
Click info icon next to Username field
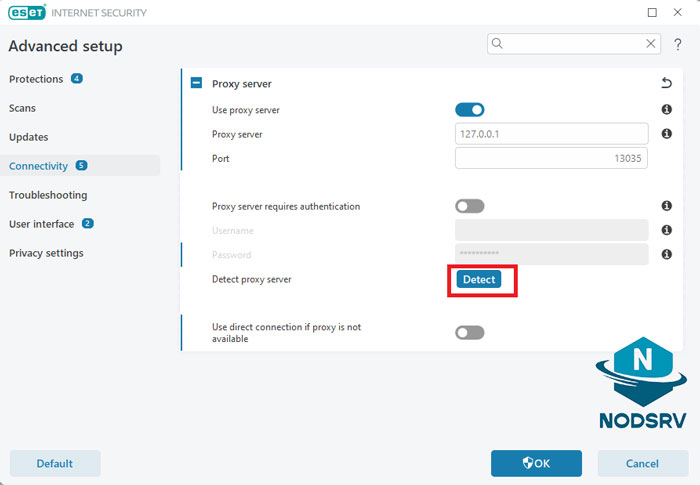pyautogui.click(x=666, y=230)
